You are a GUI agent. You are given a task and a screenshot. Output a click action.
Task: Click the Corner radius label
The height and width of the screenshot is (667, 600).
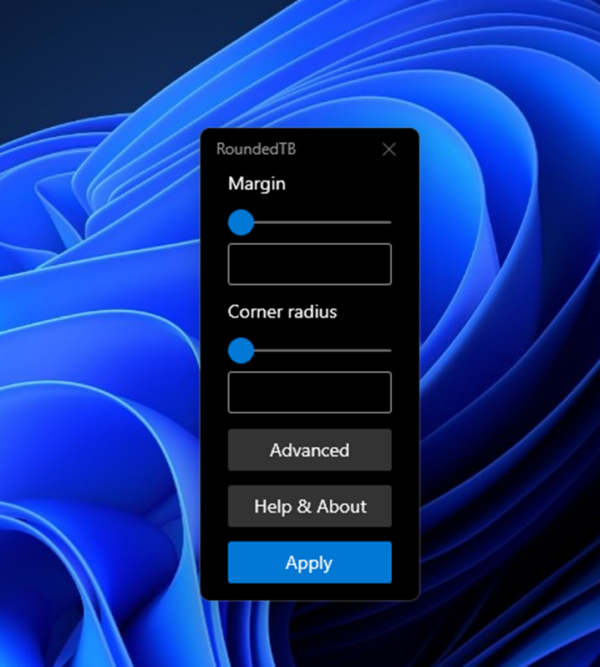(x=282, y=312)
